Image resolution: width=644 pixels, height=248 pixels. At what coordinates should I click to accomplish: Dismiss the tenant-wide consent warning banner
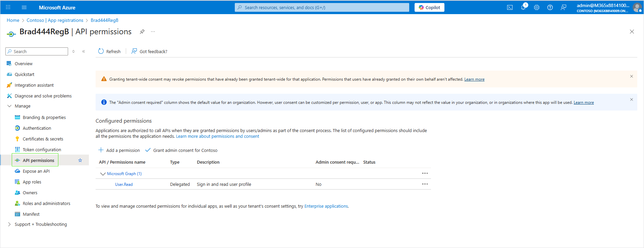click(631, 76)
